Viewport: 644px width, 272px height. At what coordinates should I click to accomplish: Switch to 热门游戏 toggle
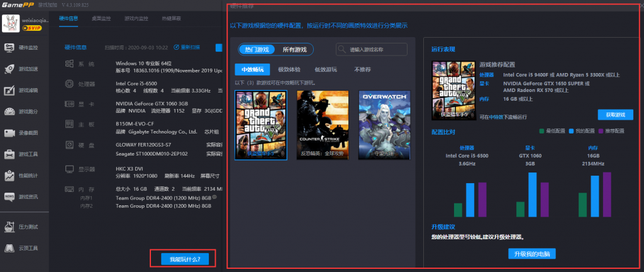[257, 49]
